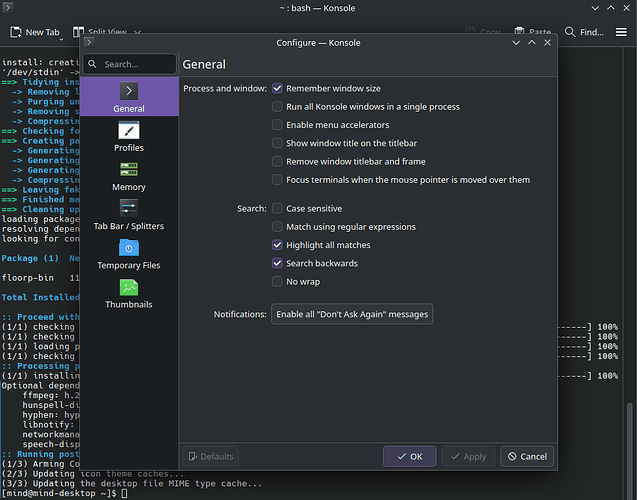Click the OK button

(x=410, y=457)
